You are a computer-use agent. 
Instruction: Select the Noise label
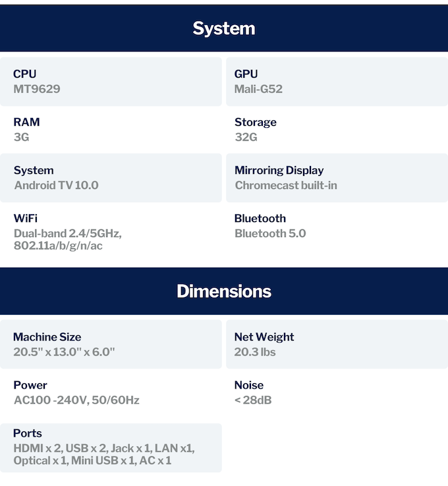pyautogui.click(x=249, y=385)
